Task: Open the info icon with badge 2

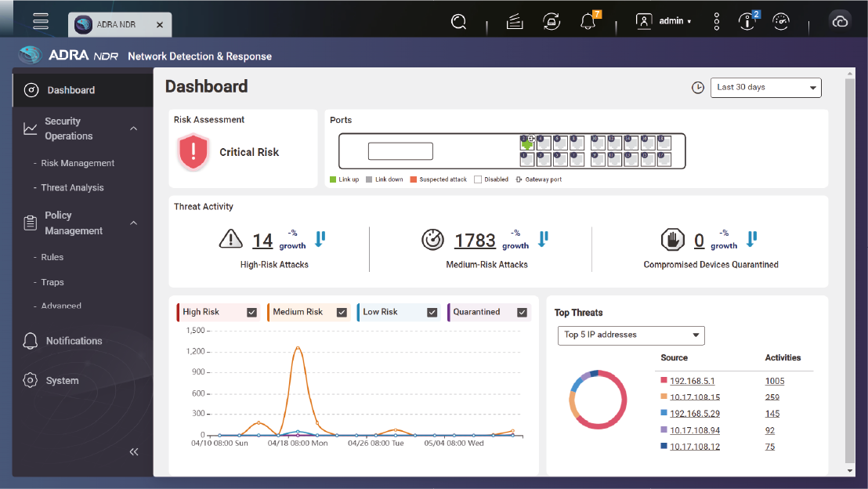Action: click(x=747, y=22)
